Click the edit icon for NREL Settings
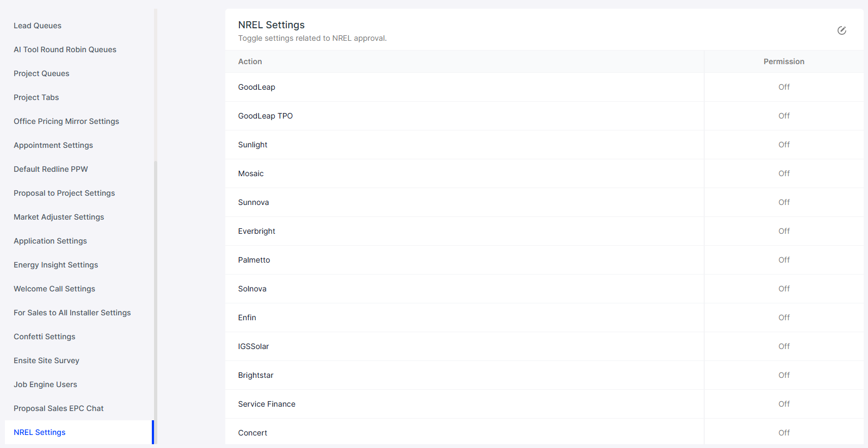The width and height of the screenshot is (868, 448). [x=841, y=30]
